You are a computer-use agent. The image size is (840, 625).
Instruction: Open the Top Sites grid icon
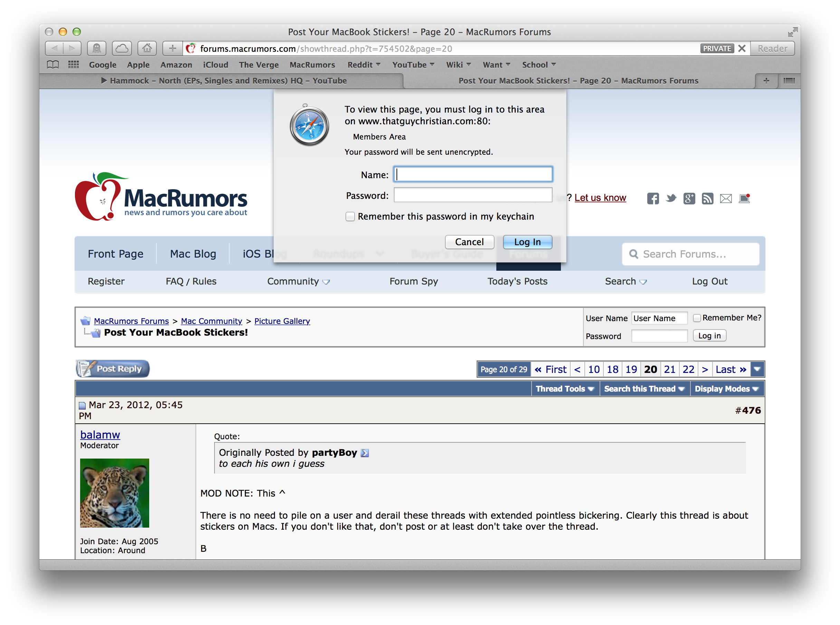tap(74, 65)
